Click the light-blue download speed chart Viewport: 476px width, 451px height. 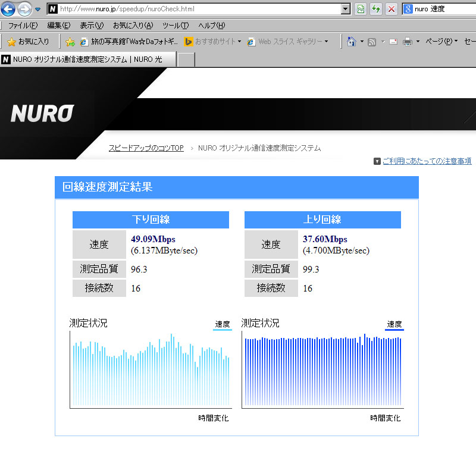pyautogui.click(x=151, y=369)
